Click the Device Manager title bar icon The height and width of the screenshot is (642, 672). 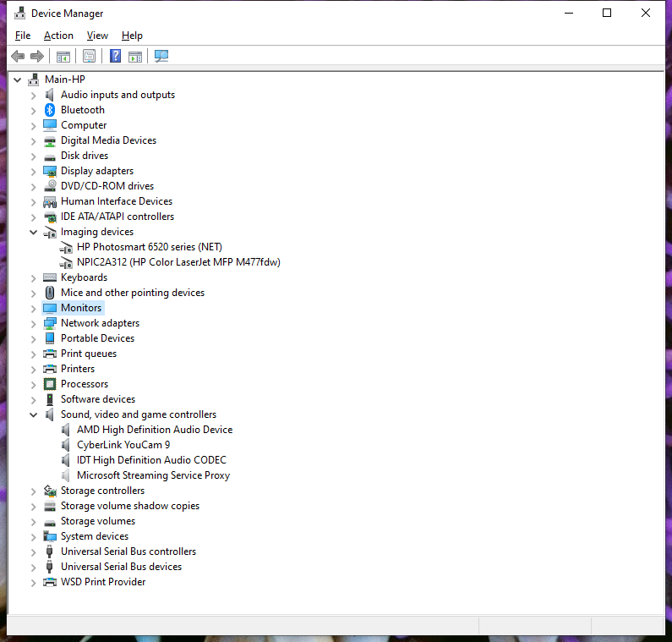point(20,14)
